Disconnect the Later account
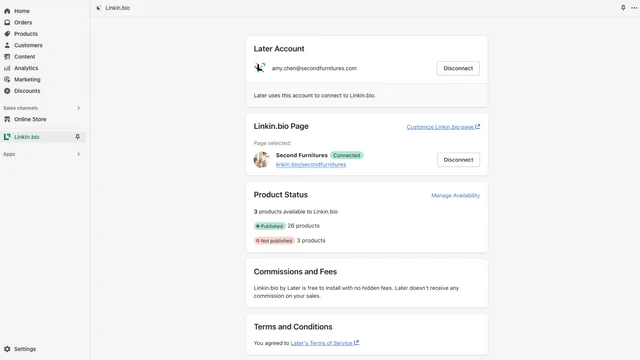 (x=458, y=68)
